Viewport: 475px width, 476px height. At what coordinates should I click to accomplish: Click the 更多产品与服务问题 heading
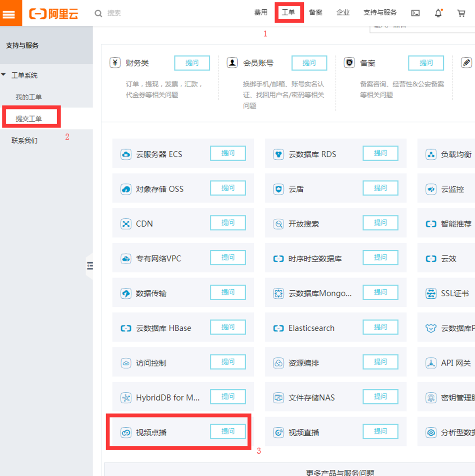(340, 473)
